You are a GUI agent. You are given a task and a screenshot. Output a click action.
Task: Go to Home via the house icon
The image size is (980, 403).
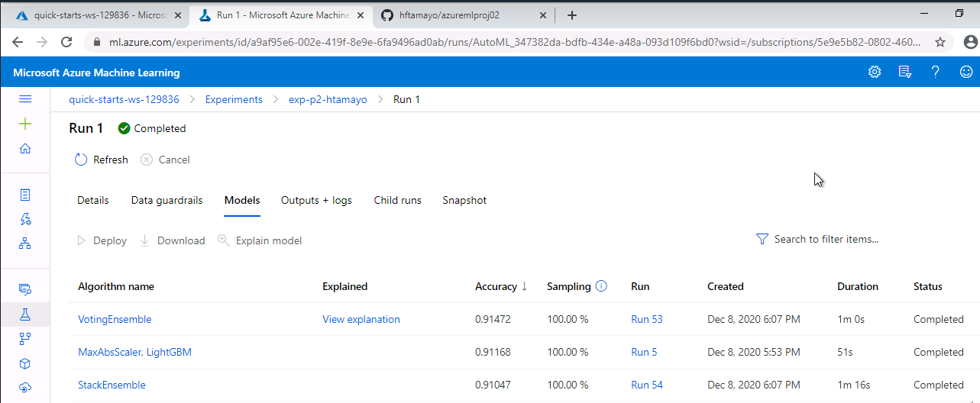click(25, 149)
